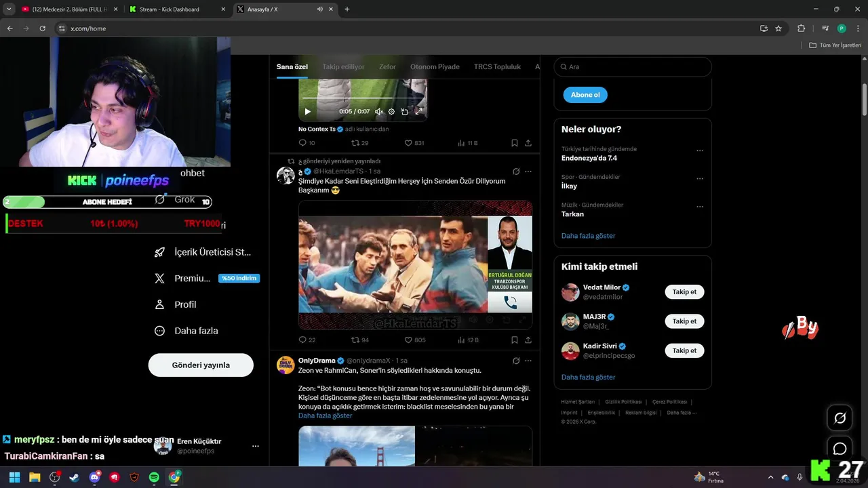Open OBS Studio from the taskbar
The width and height of the screenshot is (868, 488).
(55, 477)
